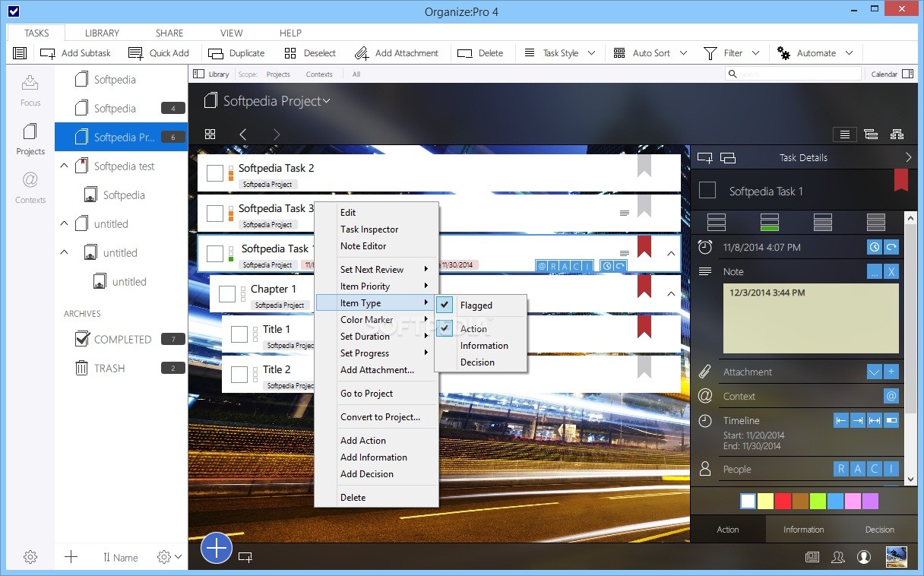This screenshot has width=924, height=576.
Task: Open the Focus inbox in the sidebar
Action: (x=30, y=89)
